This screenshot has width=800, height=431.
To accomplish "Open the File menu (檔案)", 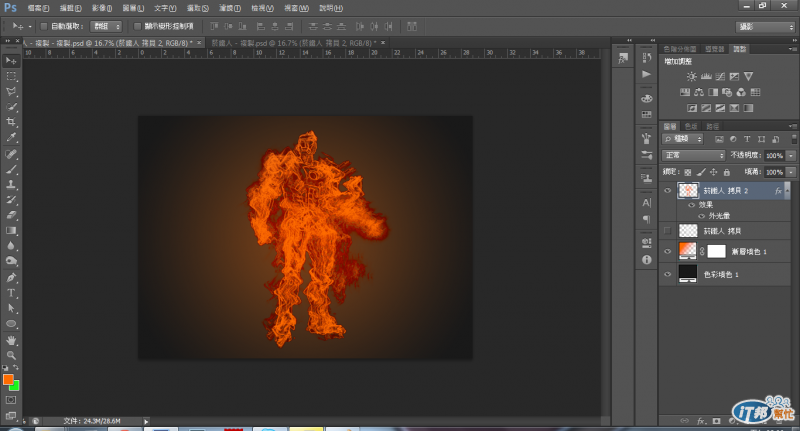I will [x=38, y=8].
